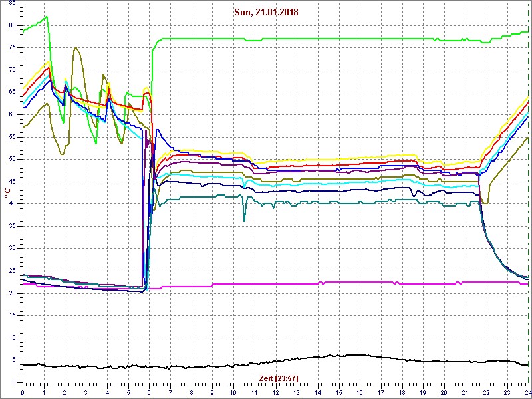Click hour label "20" on the time axis

(444, 392)
